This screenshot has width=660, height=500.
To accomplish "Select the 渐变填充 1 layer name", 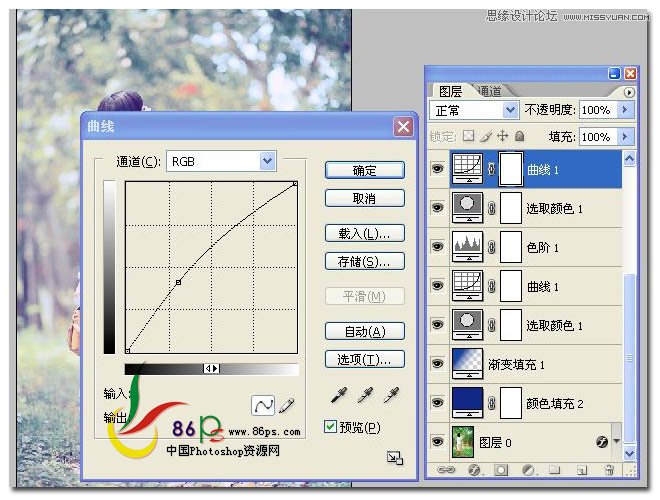I will [516, 364].
